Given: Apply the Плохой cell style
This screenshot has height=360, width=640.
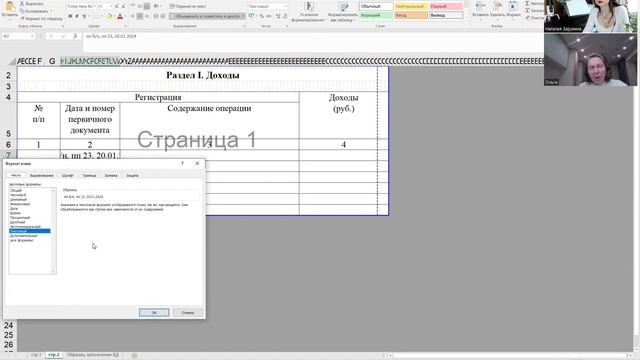Looking at the screenshot, I should tap(446, 7).
